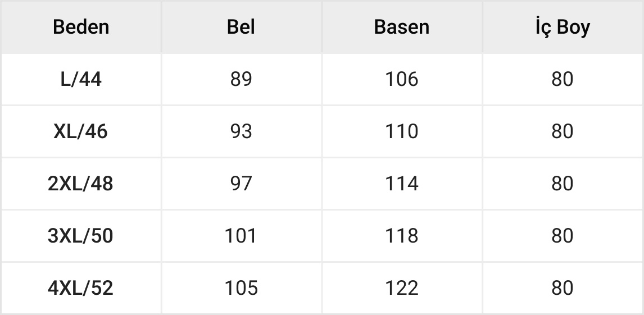The height and width of the screenshot is (315, 644).
Task: Click the Beden column header
Action: pos(81,28)
